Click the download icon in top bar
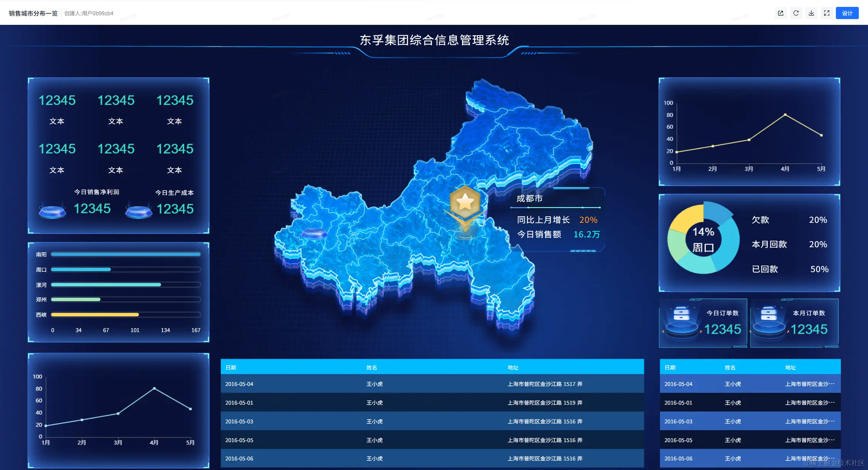Image resolution: width=868 pixels, height=470 pixels. pos(811,13)
